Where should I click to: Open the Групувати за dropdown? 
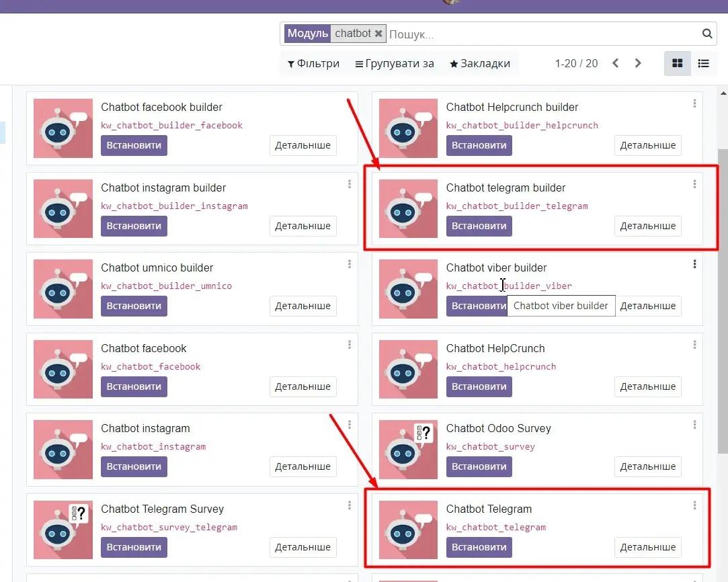[x=395, y=64]
